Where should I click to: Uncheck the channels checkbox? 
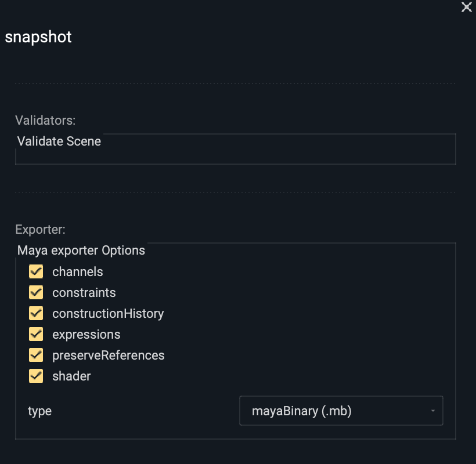[35, 271]
